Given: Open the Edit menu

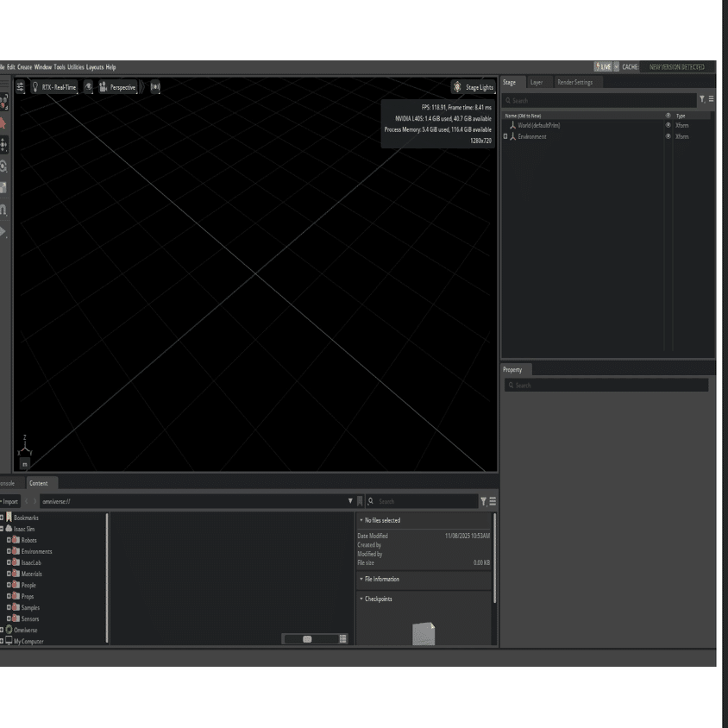Looking at the screenshot, I should pos(11,67).
